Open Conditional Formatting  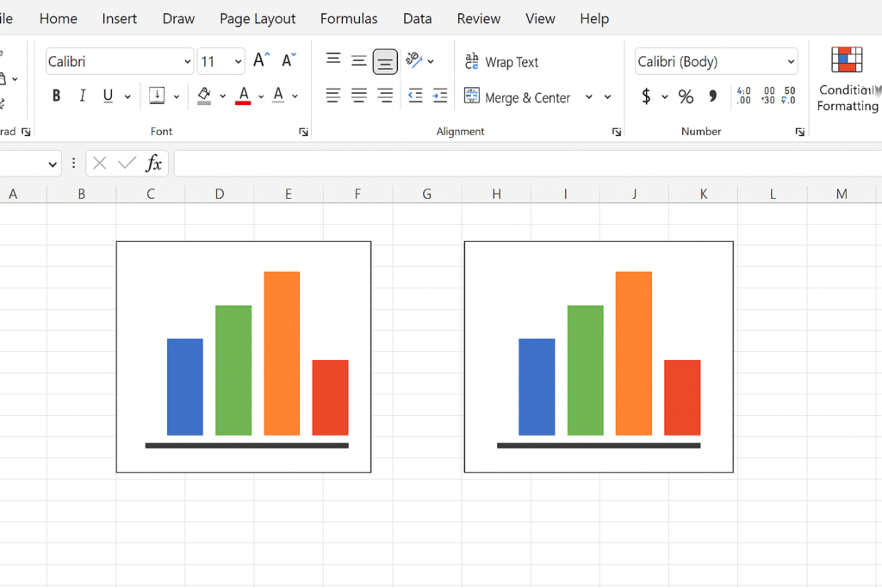click(x=848, y=78)
